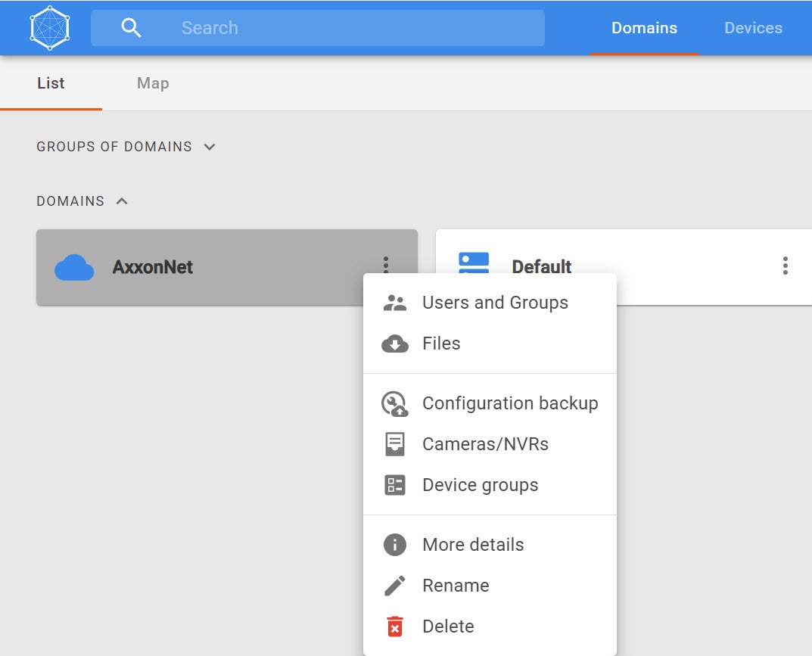Switch to the Map tab

[152, 83]
